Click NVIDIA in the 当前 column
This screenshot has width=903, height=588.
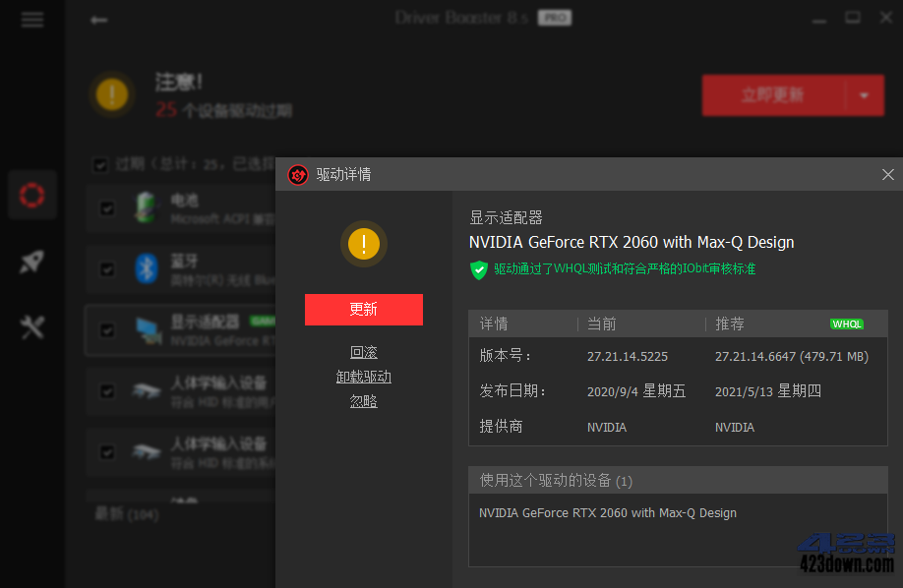click(x=607, y=428)
